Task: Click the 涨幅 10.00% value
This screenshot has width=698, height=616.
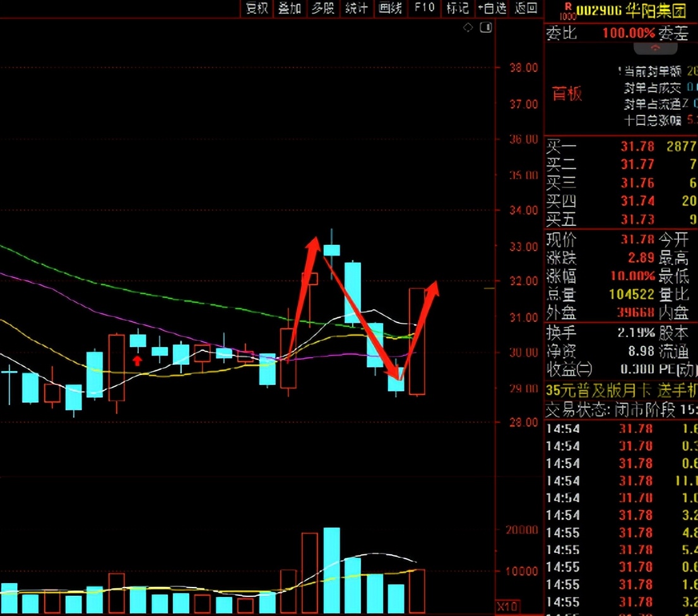Action: coord(633,276)
